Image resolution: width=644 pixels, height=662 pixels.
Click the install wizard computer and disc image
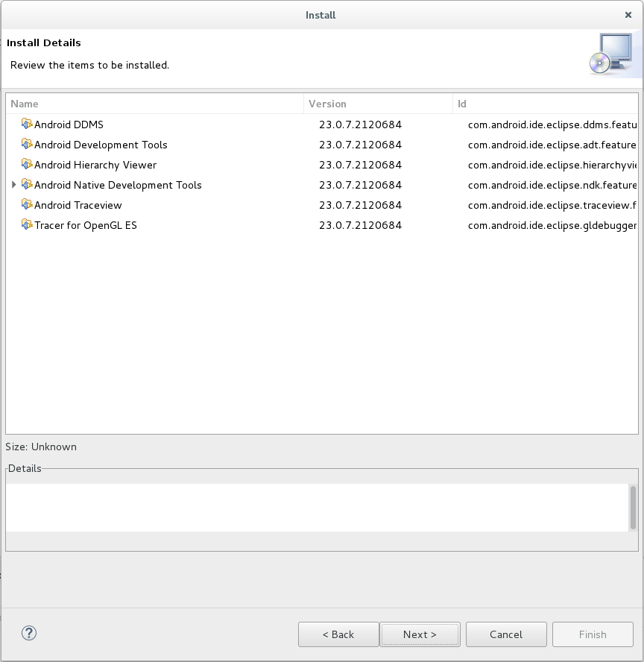[x=612, y=54]
